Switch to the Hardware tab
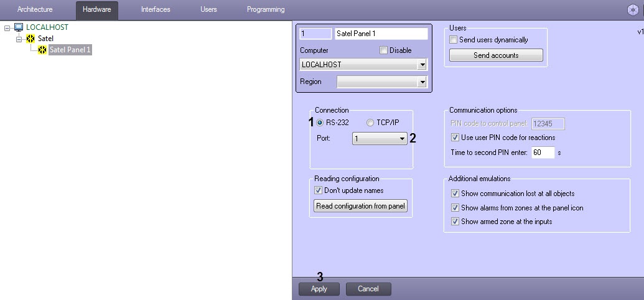 coord(97,10)
